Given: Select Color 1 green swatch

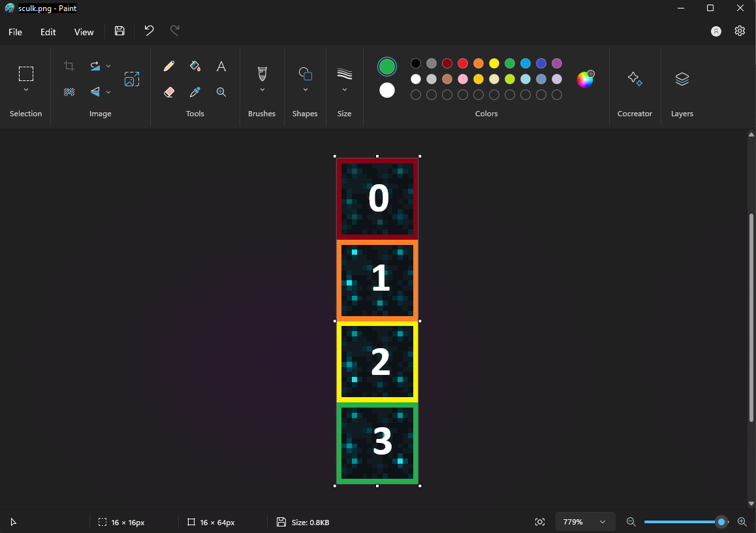Looking at the screenshot, I should 386,67.
